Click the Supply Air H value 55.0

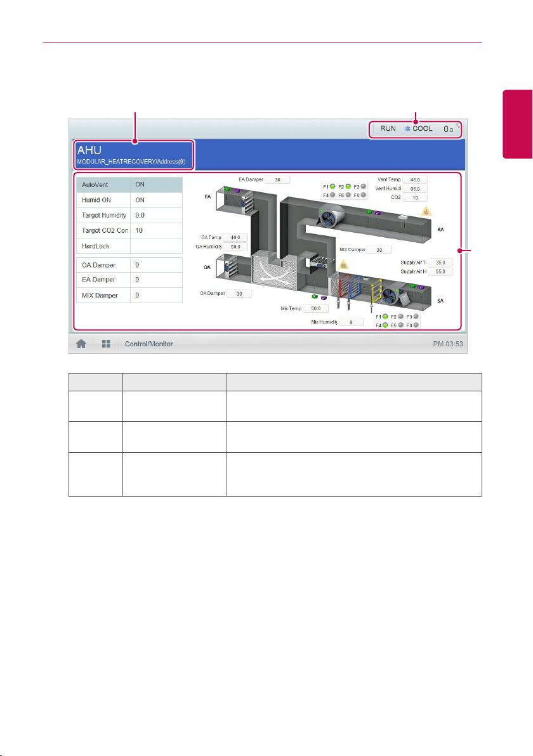tap(440, 272)
